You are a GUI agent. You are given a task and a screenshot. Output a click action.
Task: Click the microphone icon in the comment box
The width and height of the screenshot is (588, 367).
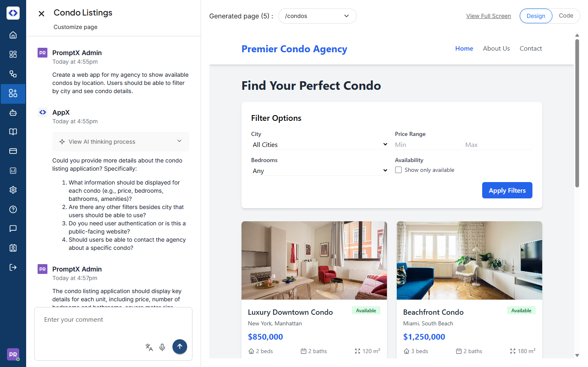click(162, 347)
